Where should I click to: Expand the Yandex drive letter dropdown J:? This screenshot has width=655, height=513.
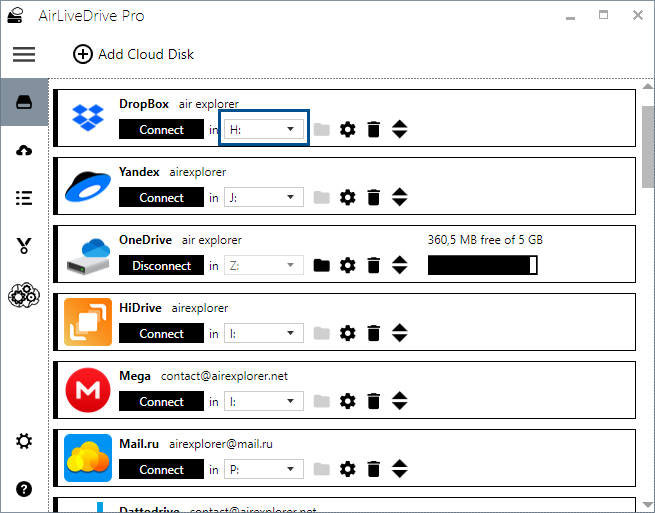264,197
